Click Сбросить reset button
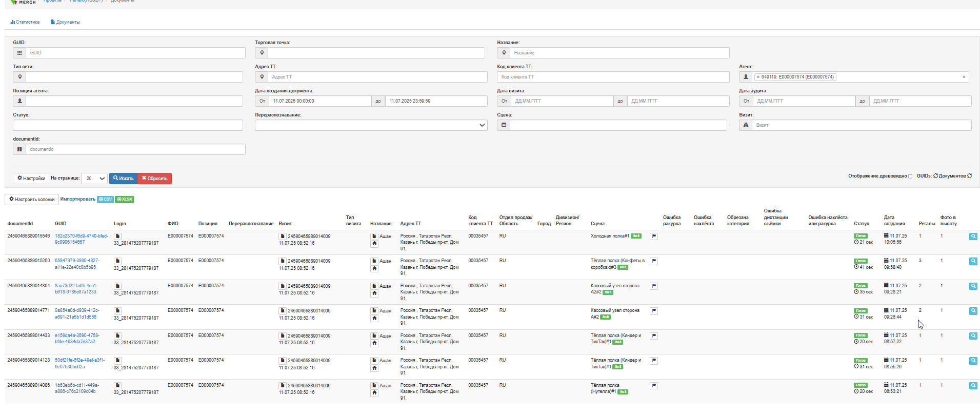 point(154,179)
